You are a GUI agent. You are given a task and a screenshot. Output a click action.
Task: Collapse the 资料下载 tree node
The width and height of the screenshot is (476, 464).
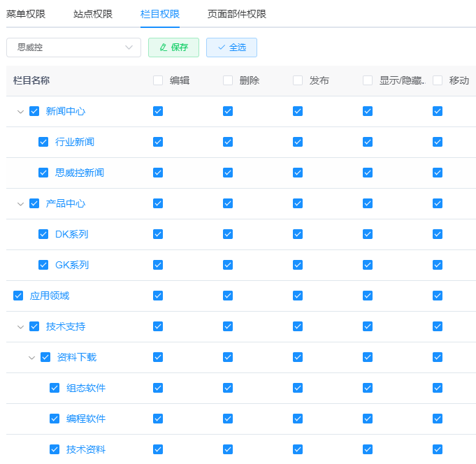[31, 358]
